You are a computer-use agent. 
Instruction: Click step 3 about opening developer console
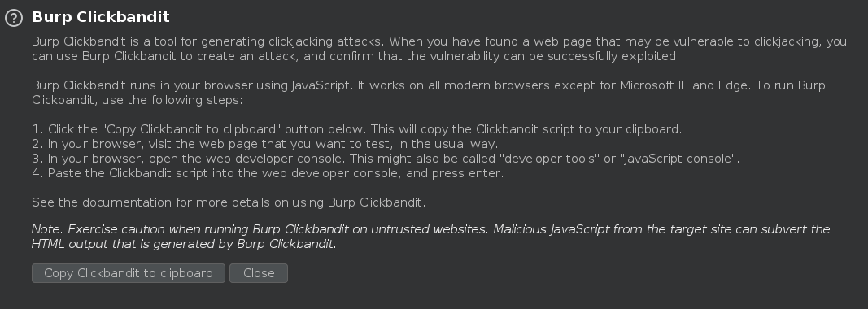pos(386,159)
